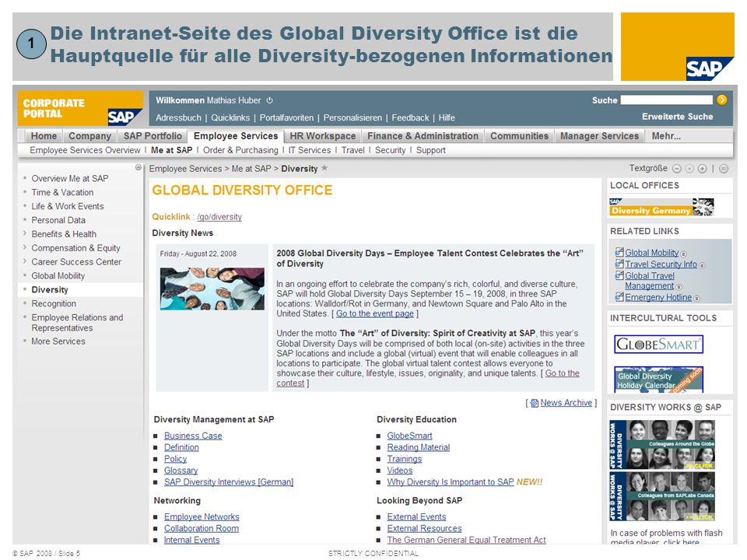Click the print/layout icon at far right of Textgröße
Screen dimensions: 747x560
724,169
